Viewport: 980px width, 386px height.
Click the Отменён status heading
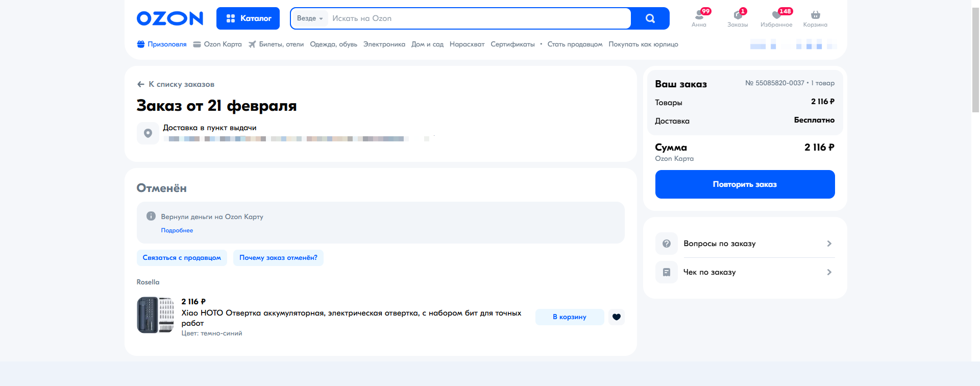click(x=162, y=188)
